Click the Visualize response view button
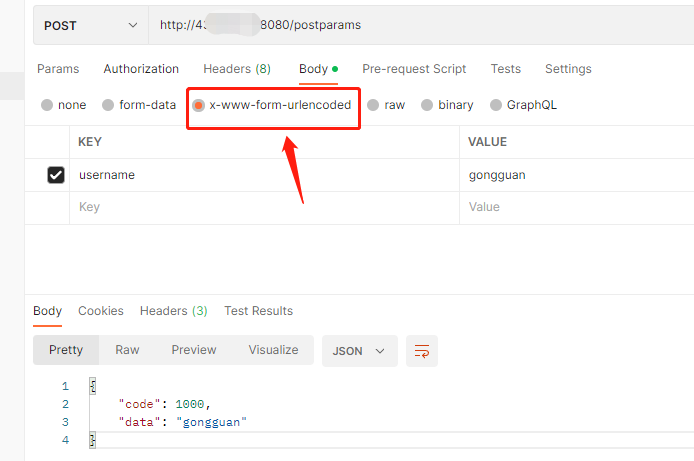This screenshot has width=694, height=461. [x=273, y=350]
